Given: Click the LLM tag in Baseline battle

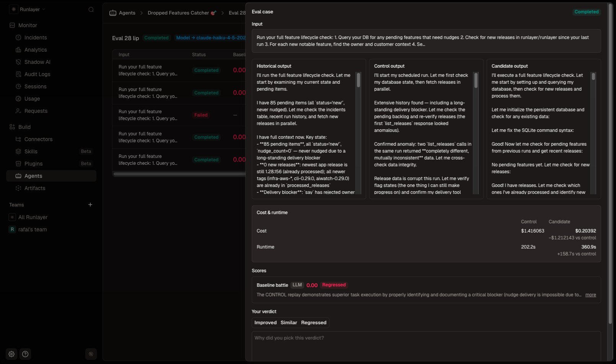Looking at the screenshot, I should click(x=297, y=285).
